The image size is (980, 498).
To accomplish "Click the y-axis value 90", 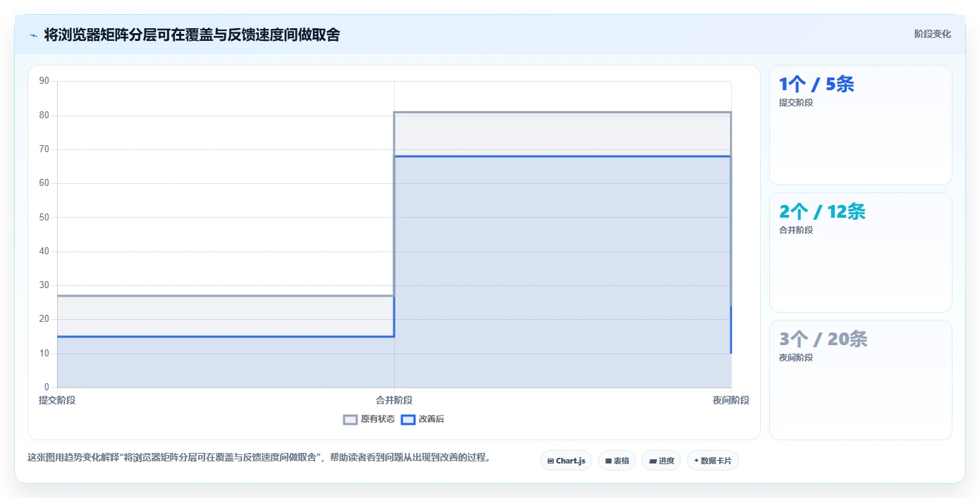I will pyautogui.click(x=44, y=81).
